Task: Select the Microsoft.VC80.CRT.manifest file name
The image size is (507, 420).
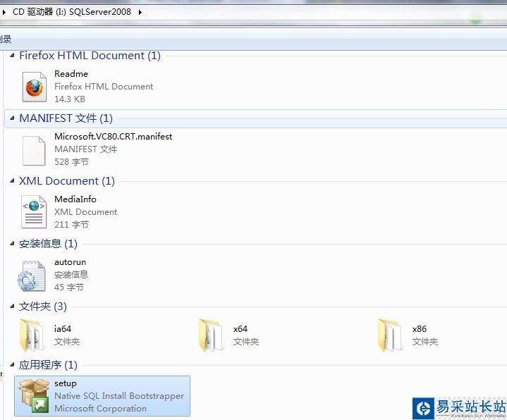Action: click(113, 136)
